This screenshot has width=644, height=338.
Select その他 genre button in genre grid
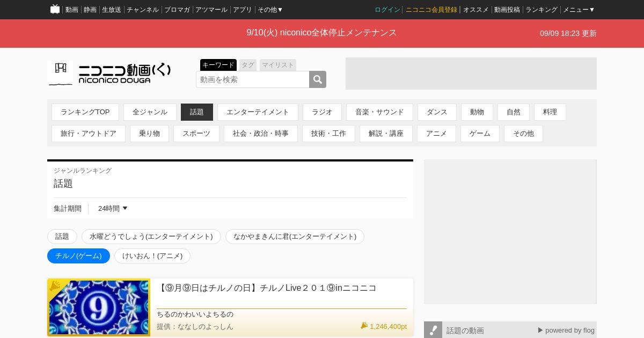523,134
